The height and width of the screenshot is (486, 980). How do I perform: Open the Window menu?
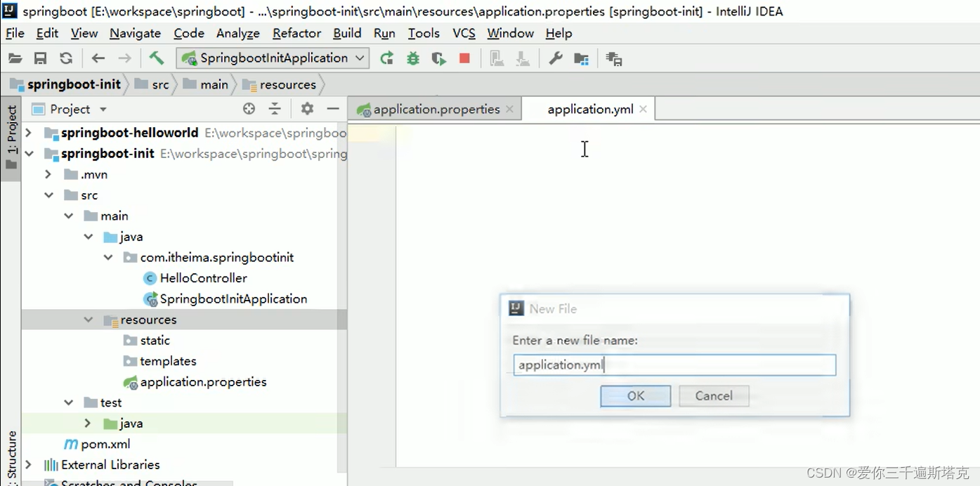(511, 33)
